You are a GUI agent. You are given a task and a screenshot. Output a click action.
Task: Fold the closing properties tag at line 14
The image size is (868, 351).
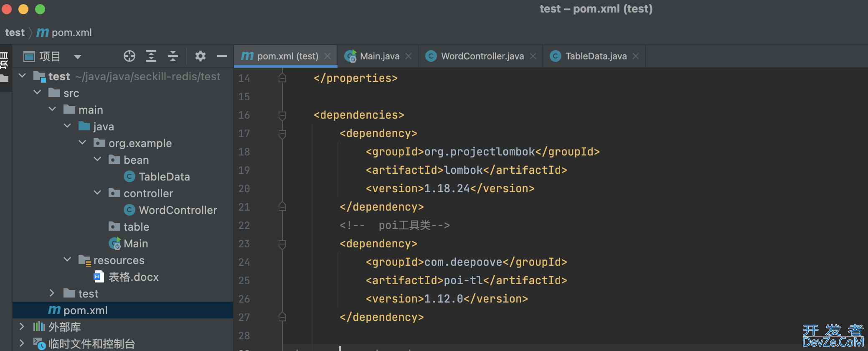(282, 78)
